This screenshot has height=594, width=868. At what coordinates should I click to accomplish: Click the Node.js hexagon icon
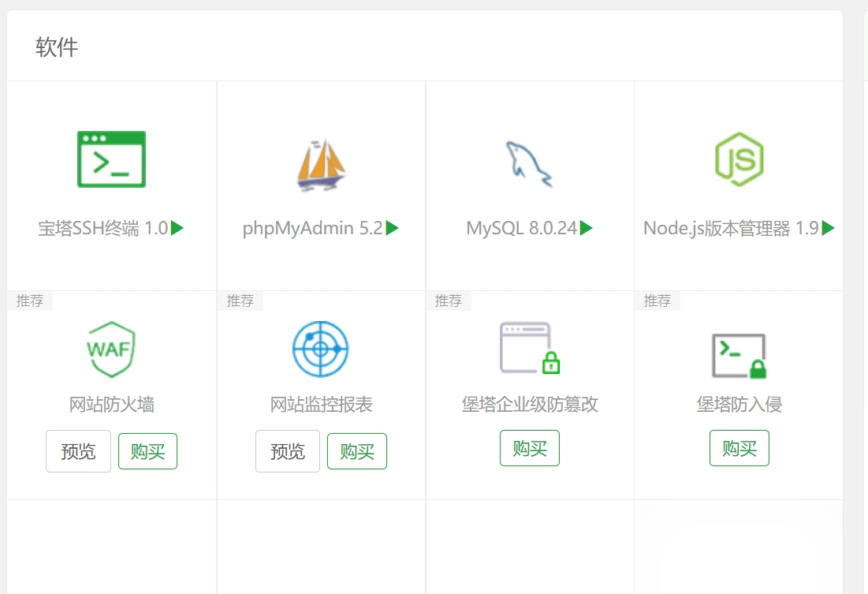click(739, 159)
